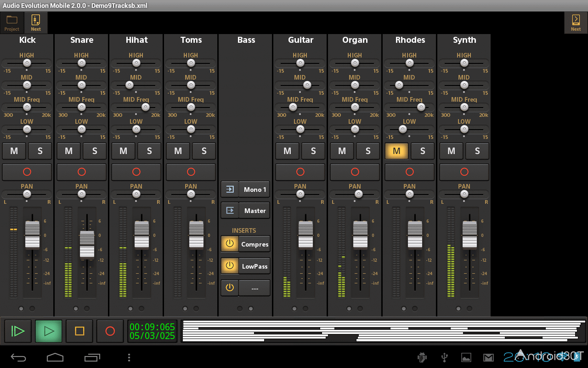Solo the Kick track
588x368 pixels.
click(x=40, y=151)
